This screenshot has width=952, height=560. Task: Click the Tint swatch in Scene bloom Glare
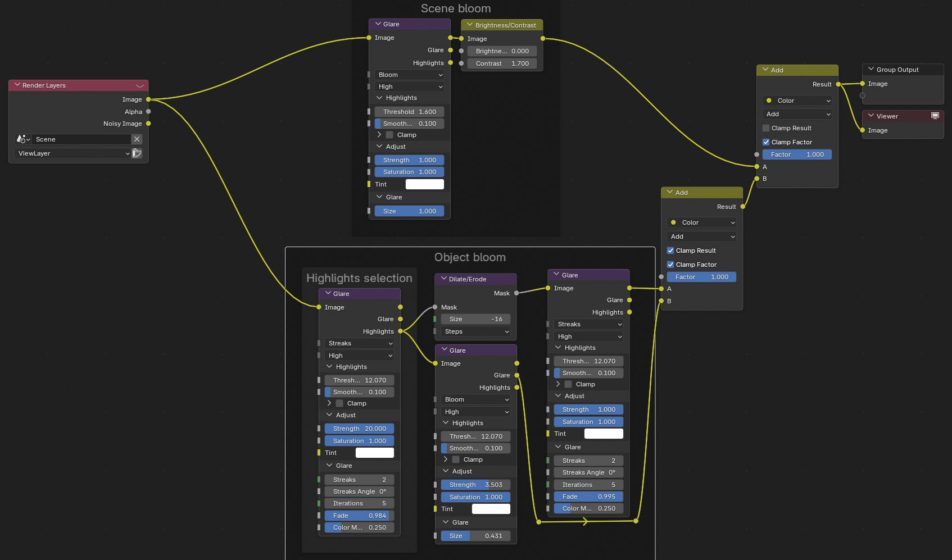(x=424, y=184)
